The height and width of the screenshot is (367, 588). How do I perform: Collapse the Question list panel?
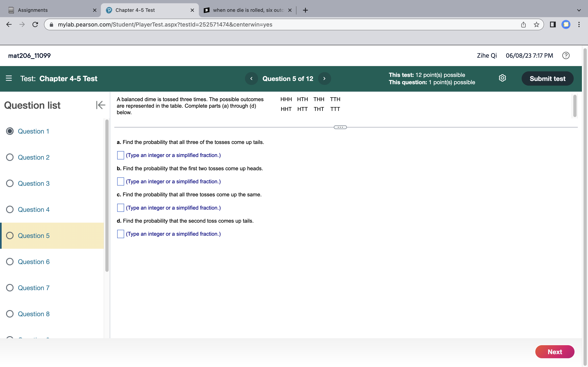pyautogui.click(x=100, y=105)
